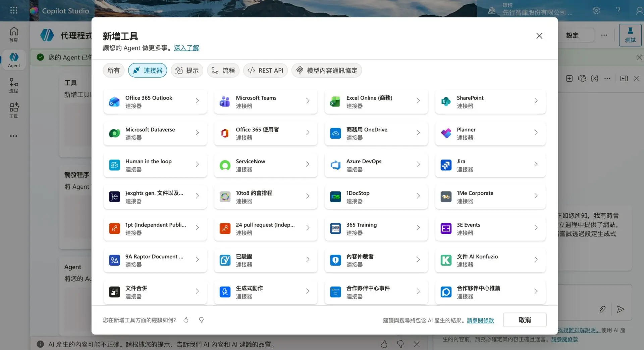Screen dimensions: 644x350
Task: Select the 10to8 約會排程 icon
Action: 225,196
